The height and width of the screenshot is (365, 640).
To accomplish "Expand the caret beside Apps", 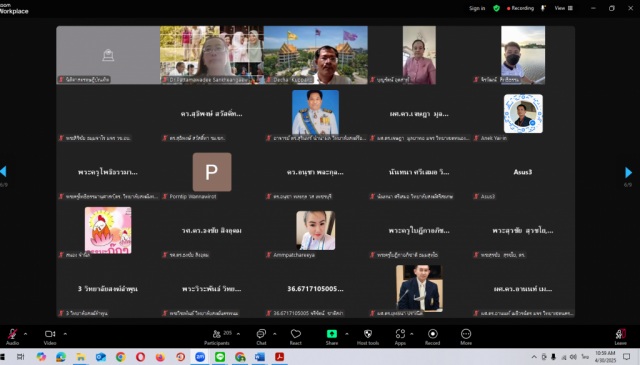I will coord(411,334).
